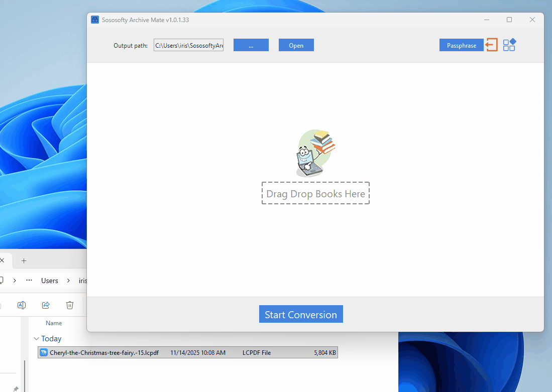Click the blue grid-with-diamond icon

coord(509,45)
